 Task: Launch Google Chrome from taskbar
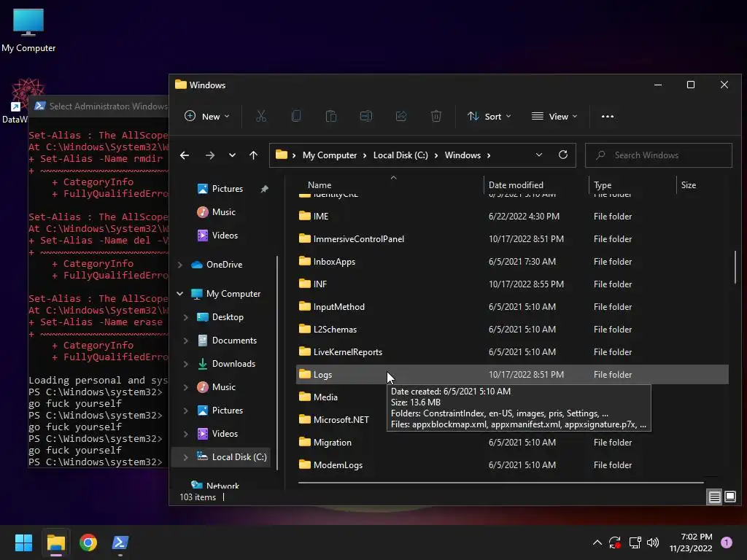[88, 542]
